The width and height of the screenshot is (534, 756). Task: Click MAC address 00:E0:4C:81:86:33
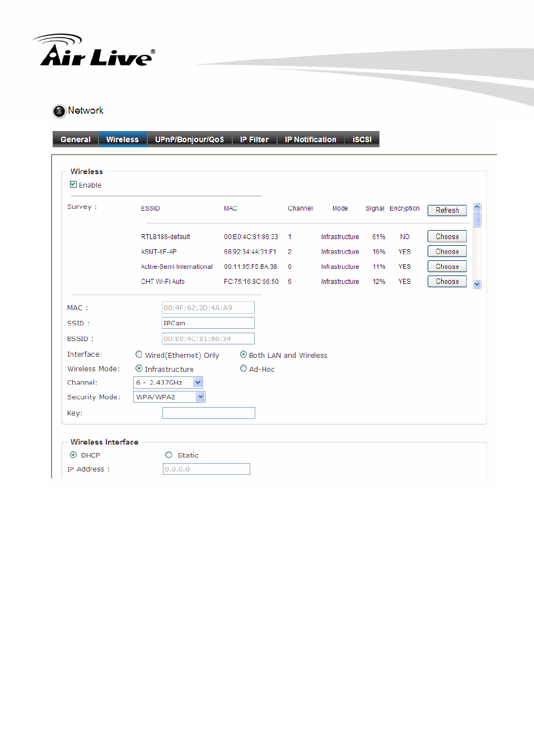[251, 237]
